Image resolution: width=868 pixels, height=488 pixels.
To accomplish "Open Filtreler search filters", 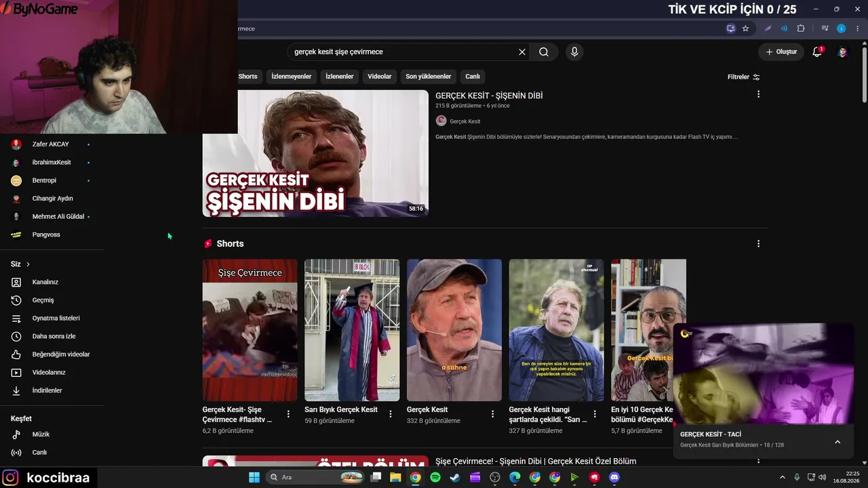I will tap(744, 77).
